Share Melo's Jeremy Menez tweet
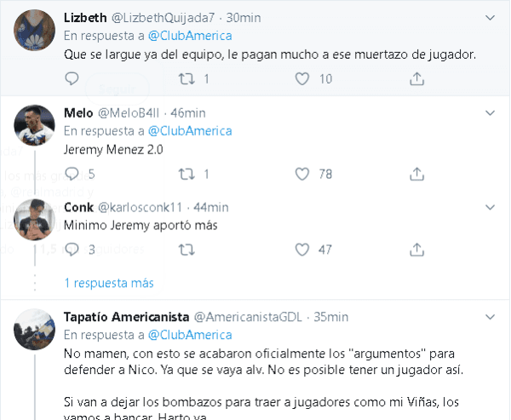The image size is (511, 420). click(x=416, y=174)
